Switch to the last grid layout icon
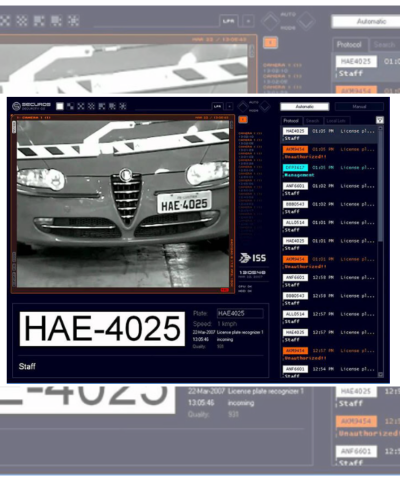The height and width of the screenshot is (480, 400). 123,106
